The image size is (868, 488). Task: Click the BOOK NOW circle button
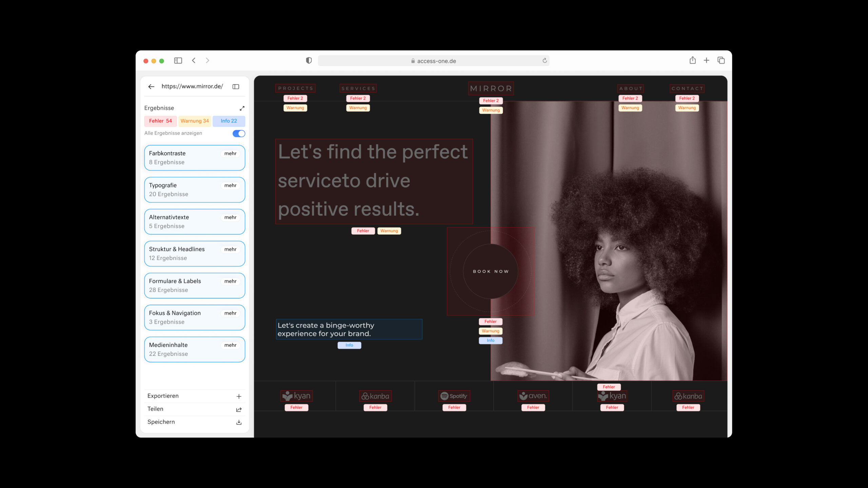click(491, 271)
